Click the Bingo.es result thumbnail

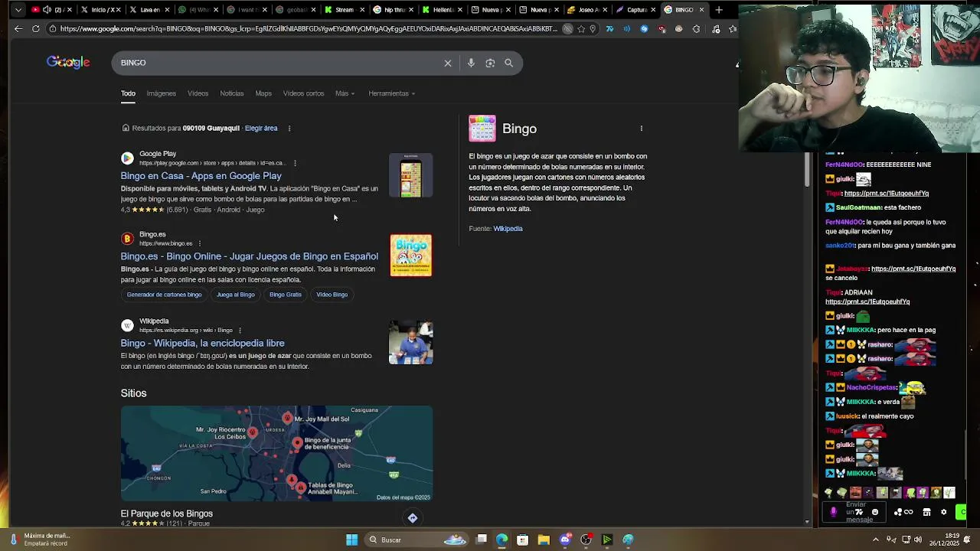tap(411, 256)
